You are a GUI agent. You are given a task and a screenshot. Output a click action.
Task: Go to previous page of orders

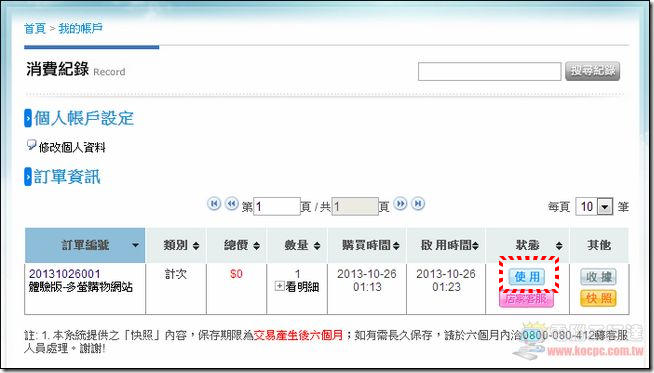click(231, 204)
